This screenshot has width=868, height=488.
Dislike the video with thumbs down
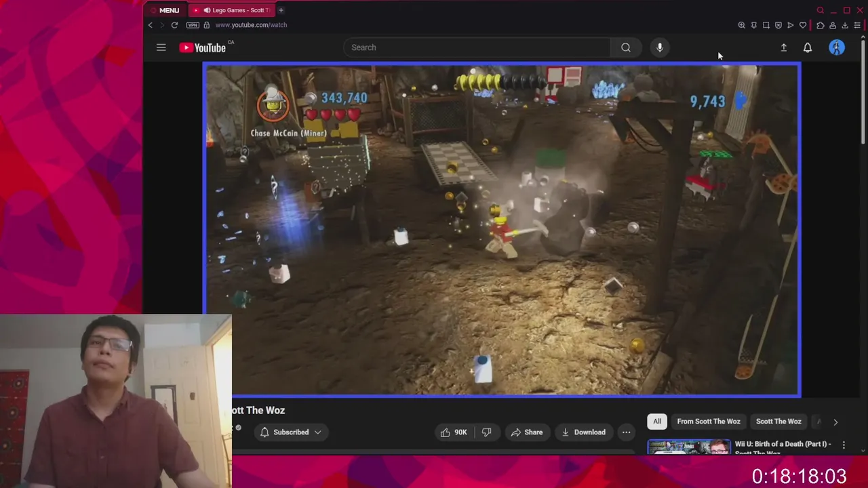click(487, 432)
